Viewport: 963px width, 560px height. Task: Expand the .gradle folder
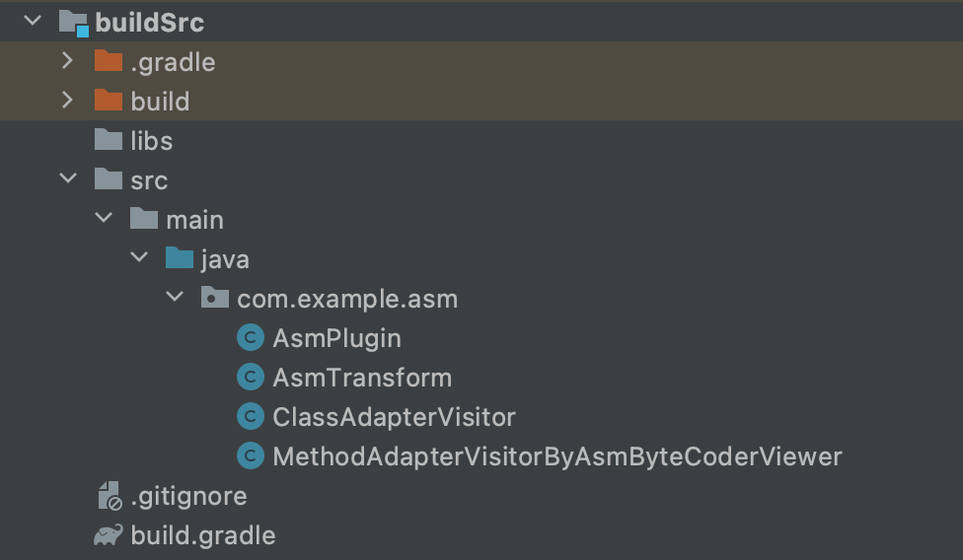tap(67, 61)
